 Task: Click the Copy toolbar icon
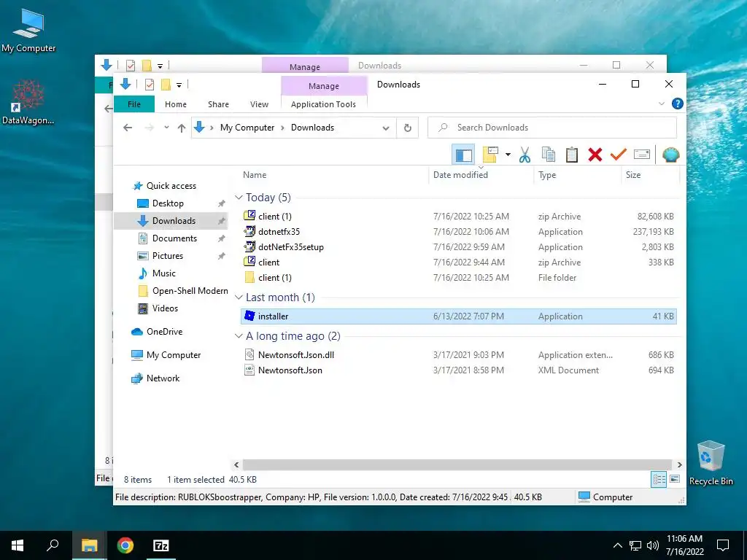point(549,155)
